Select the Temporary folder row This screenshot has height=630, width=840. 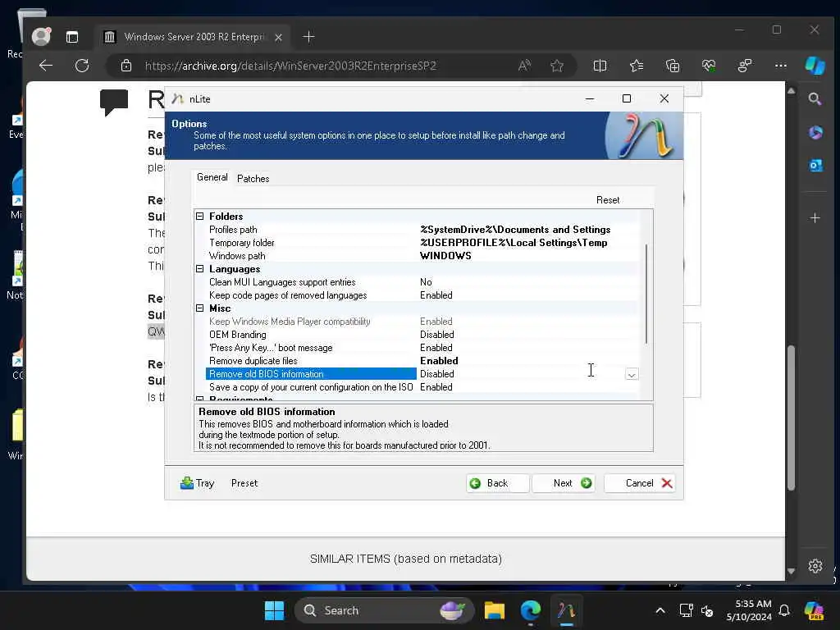(x=416, y=243)
